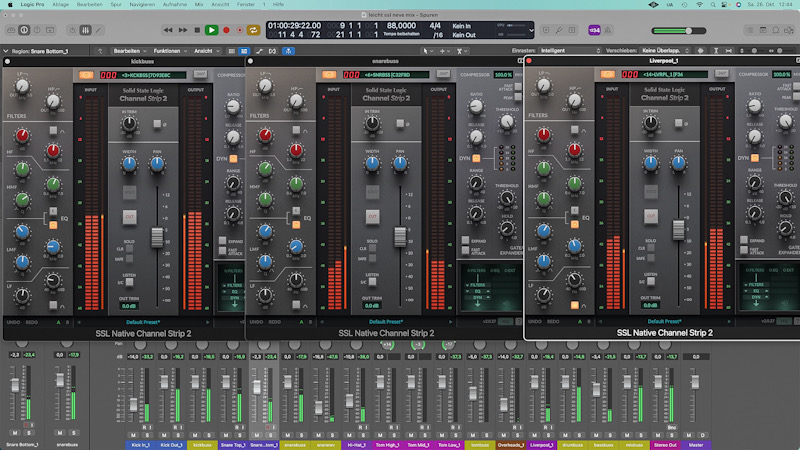Viewport: 800px width, 450px height.
Task: Toggle the yellow cycle mode button
Action: pos(253,31)
